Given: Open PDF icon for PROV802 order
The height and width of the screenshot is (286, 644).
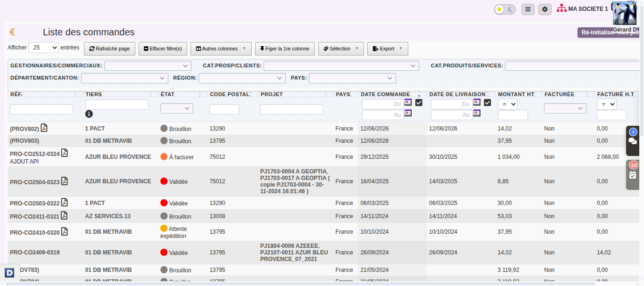Looking at the screenshot, I should tap(44, 128).
